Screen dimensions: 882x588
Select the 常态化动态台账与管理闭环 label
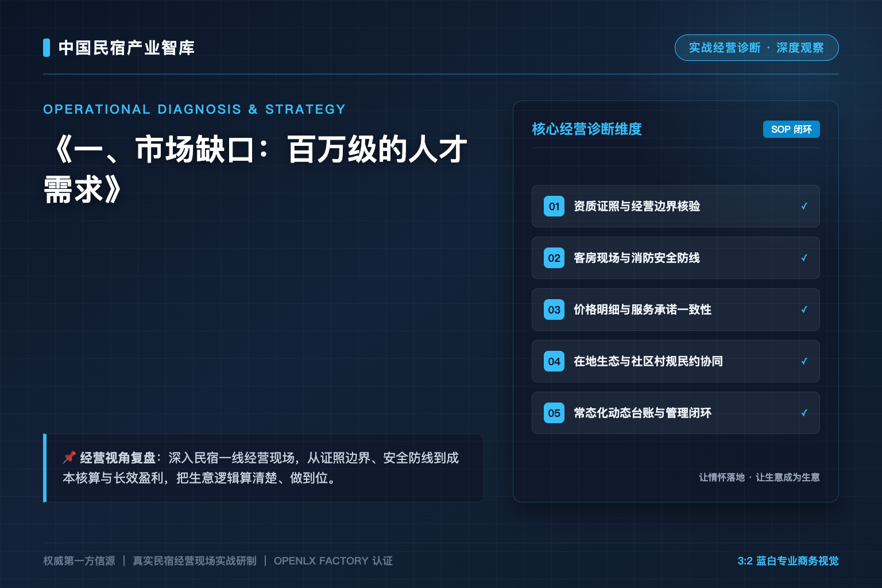pos(643,413)
